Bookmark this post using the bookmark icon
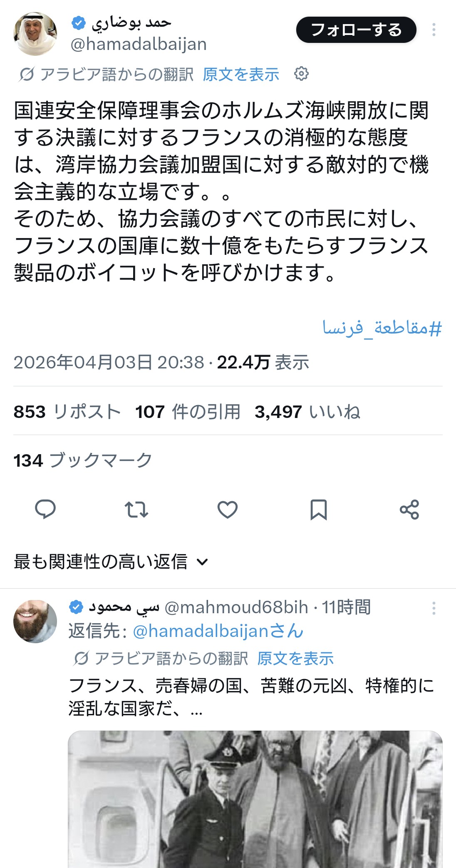This screenshot has height=868, width=456. click(319, 509)
